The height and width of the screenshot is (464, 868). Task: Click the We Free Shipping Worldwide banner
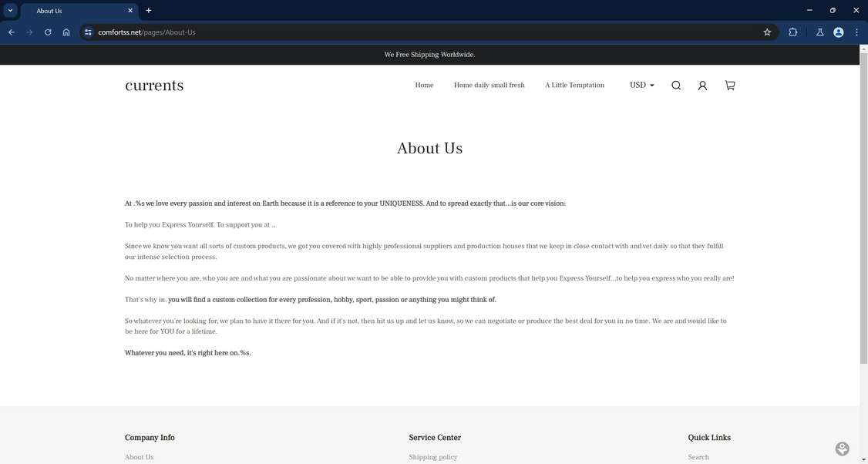coord(429,55)
